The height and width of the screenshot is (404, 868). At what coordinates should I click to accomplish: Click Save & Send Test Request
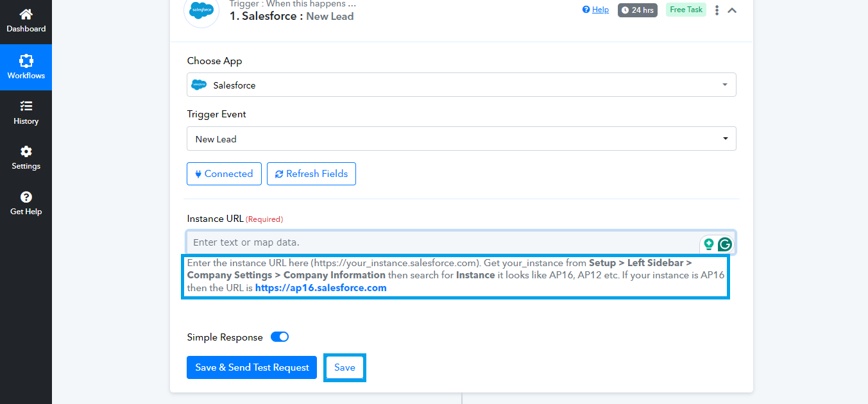(251, 367)
